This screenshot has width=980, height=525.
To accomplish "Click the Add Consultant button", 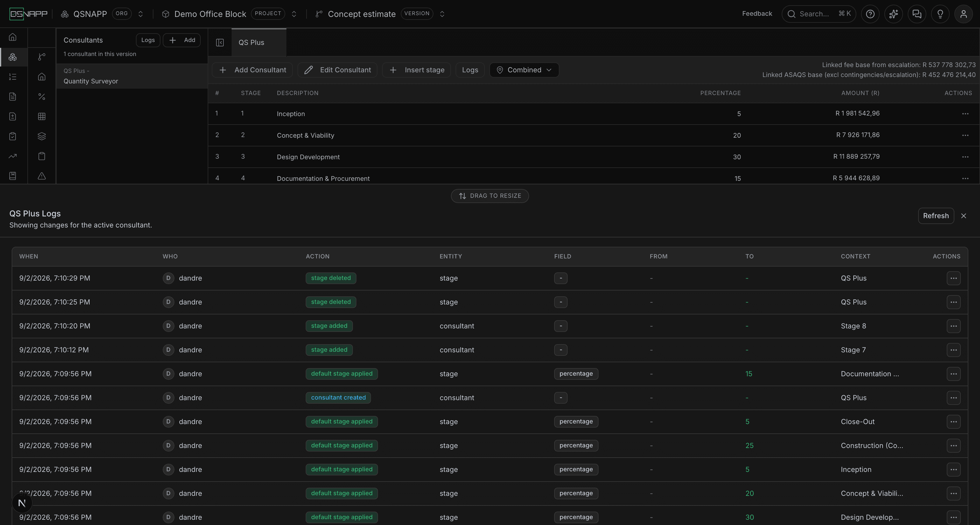I will pyautogui.click(x=252, y=70).
